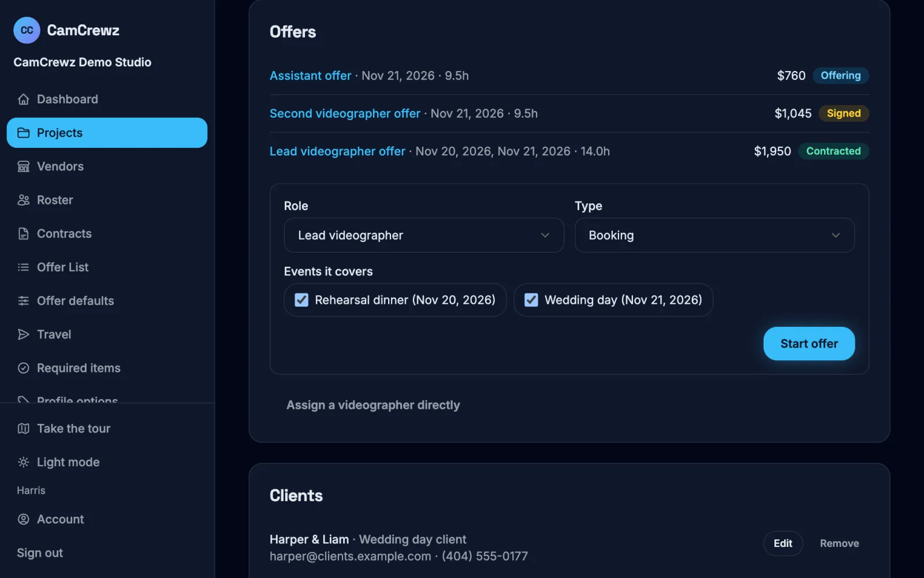The height and width of the screenshot is (578, 924).
Task: Remove the Harper & Liam client
Action: click(839, 543)
